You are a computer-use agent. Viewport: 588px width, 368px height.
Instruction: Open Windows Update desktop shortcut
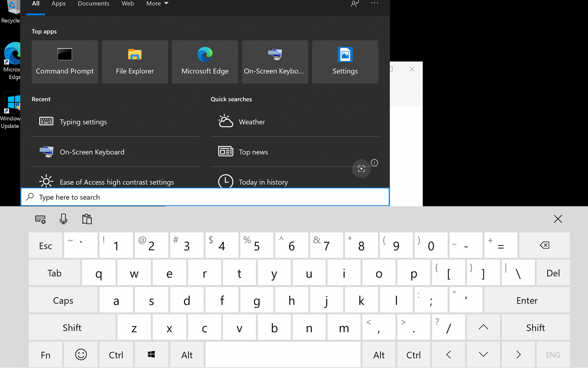(x=10, y=110)
